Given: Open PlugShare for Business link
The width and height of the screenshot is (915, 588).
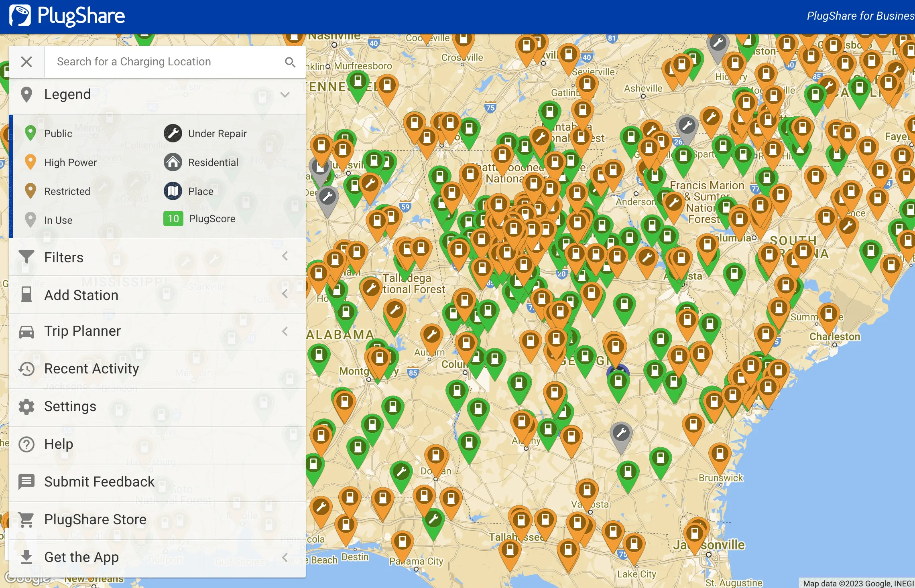Looking at the screenshot, I should [x=860, y=16].
